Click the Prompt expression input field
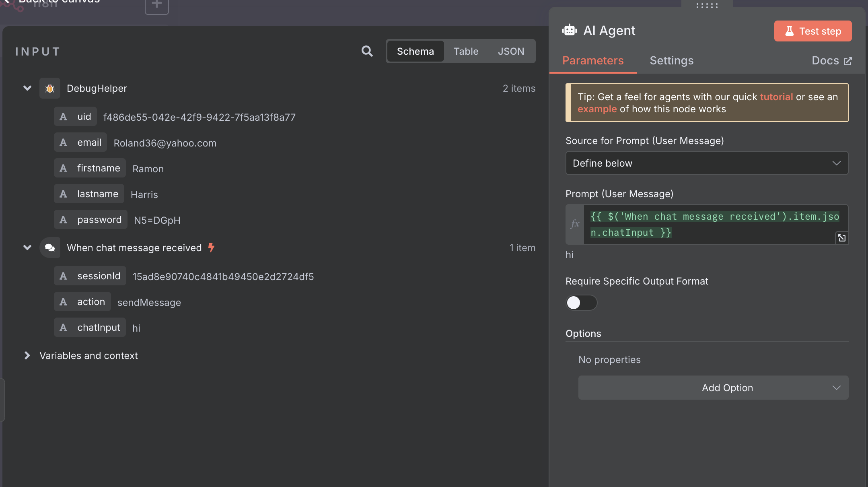The width and height of the screenshot is (868, 487). 716,224
